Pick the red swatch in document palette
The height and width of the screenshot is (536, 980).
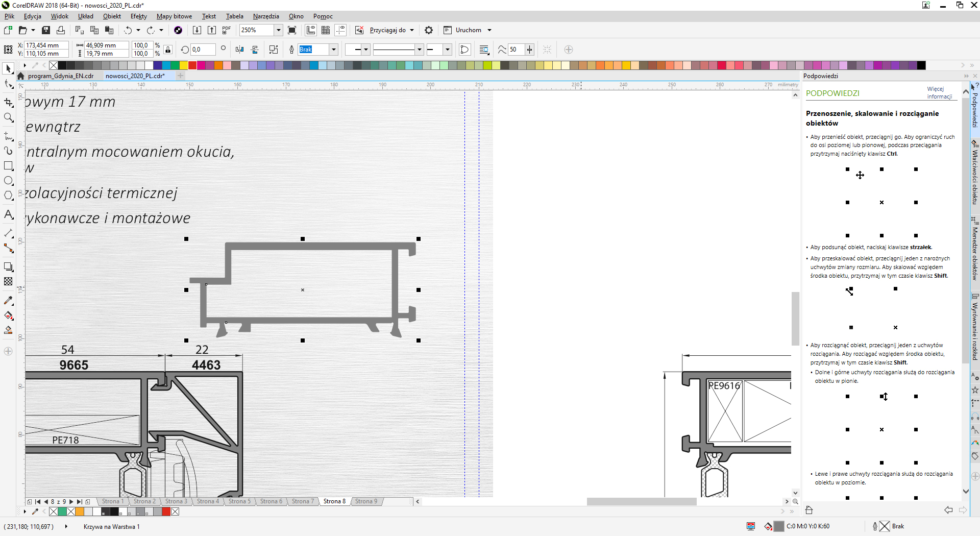tap(166, 511)
